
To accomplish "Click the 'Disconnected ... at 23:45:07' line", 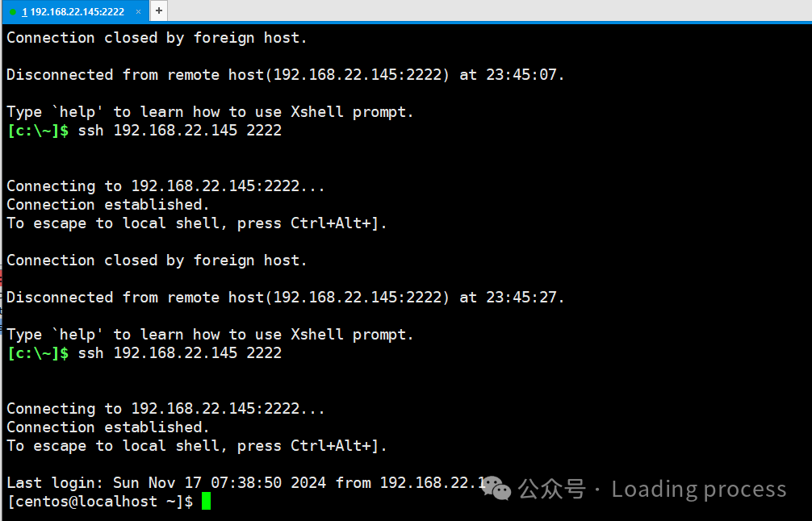I will click(x=286, y=74).
